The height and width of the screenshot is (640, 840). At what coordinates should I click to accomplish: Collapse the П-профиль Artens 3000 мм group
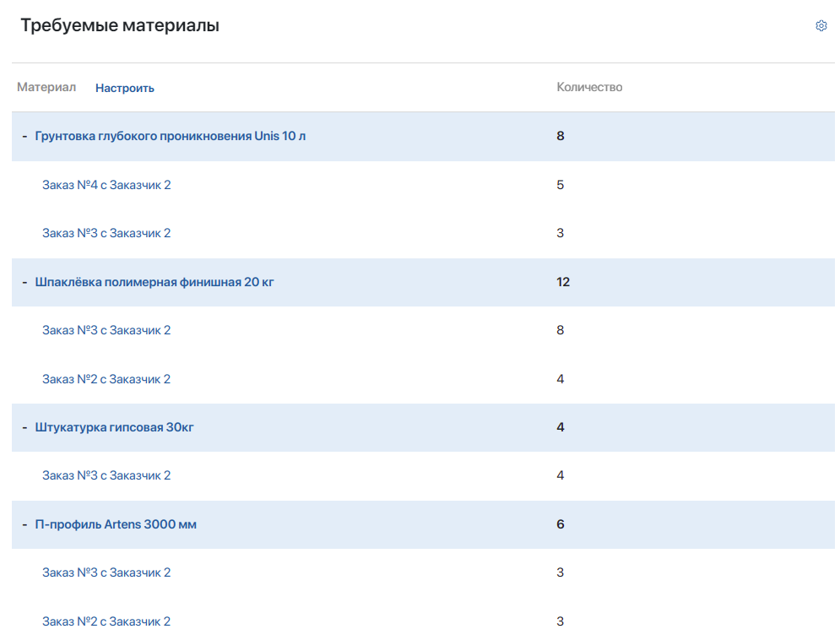(x=25, y=524)
